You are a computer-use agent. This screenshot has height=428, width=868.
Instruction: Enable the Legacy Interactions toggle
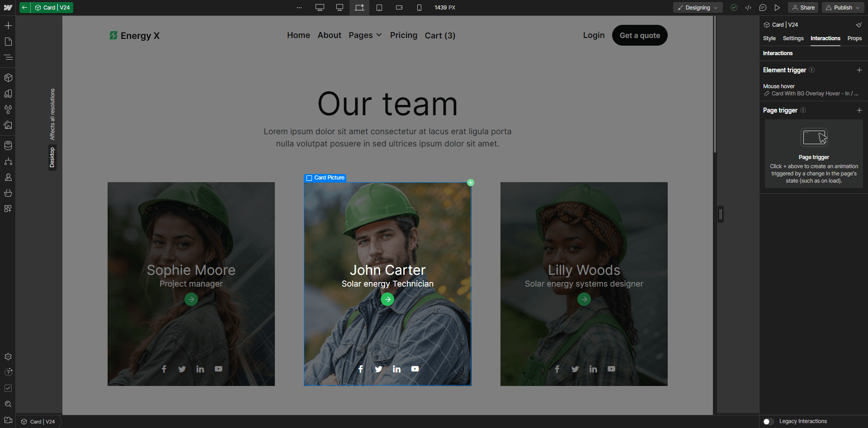point(768,421)
